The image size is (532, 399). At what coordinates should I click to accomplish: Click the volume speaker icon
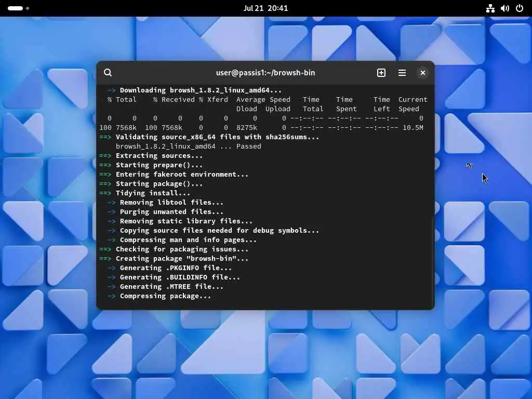pos(505,8)
